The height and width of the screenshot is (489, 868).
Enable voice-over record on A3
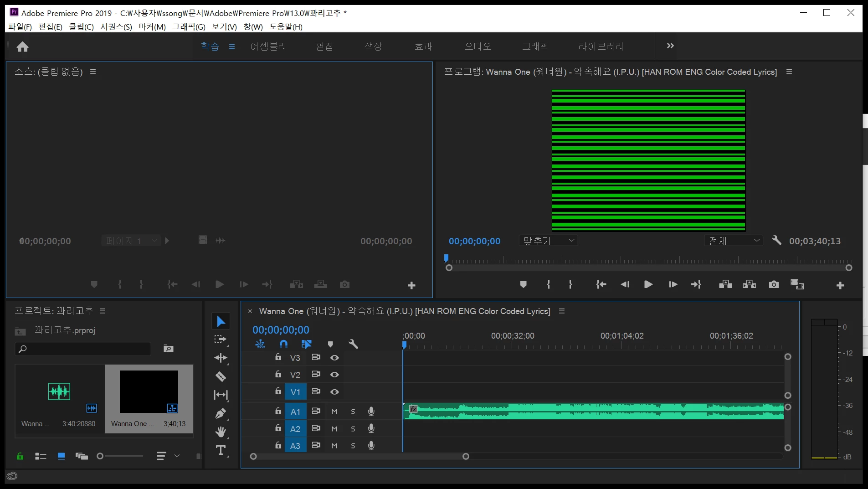(371, 446)
